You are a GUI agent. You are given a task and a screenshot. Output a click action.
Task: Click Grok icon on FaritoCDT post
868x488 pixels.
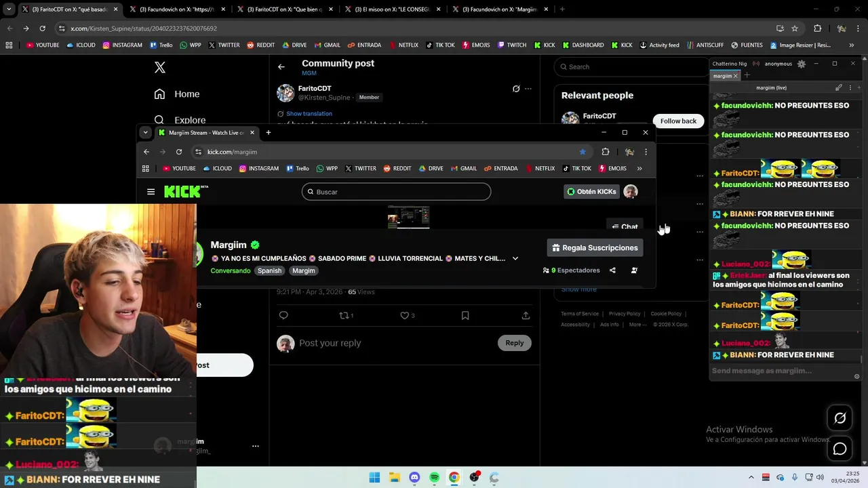tap(516, 89)
